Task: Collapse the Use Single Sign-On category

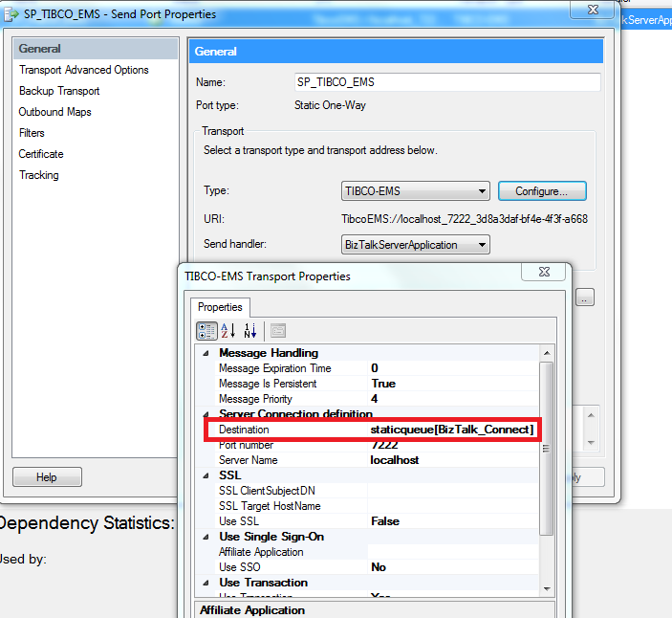Action: tap(206, 537)
